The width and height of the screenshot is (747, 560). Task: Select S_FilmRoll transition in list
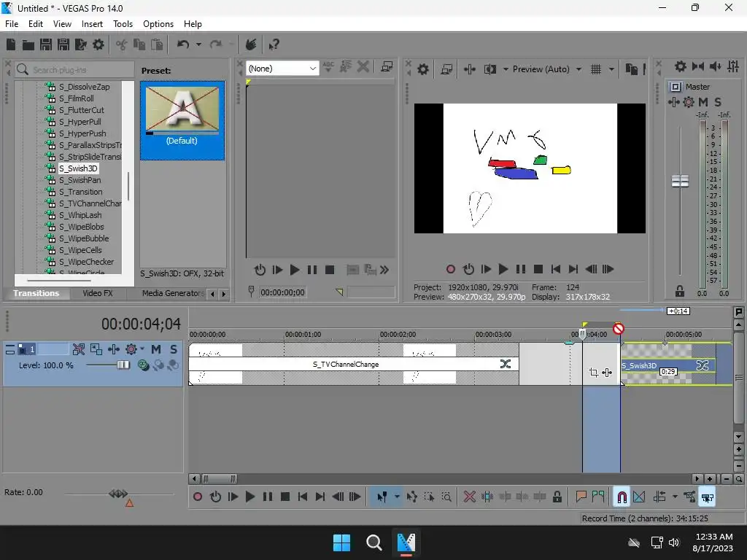point(76,98)
